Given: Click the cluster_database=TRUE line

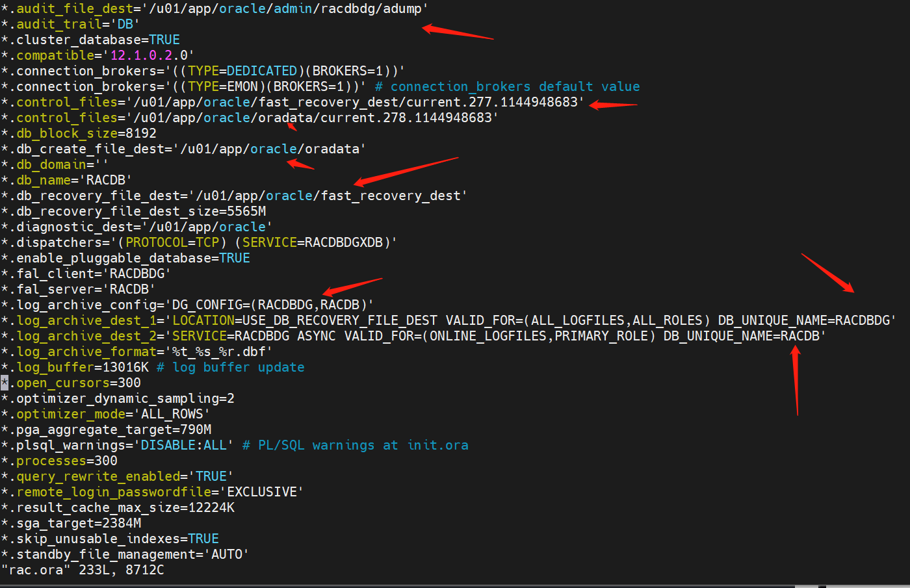Looking at the screenshot, I should pyautogui.click(x=90, y=40).
